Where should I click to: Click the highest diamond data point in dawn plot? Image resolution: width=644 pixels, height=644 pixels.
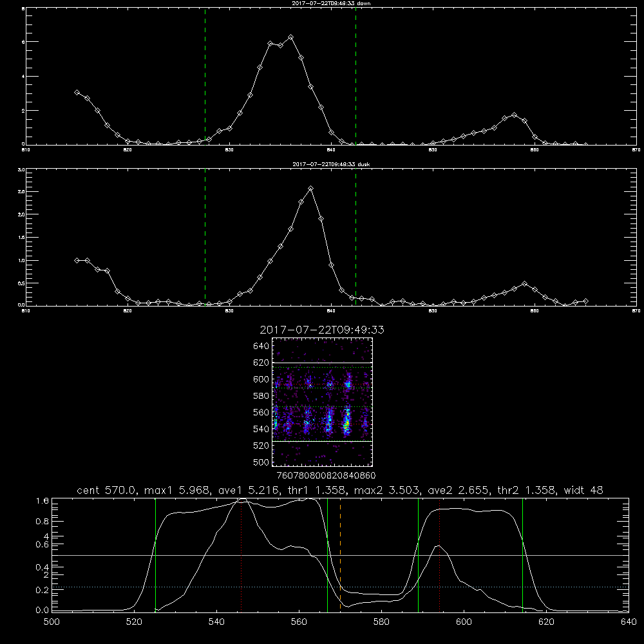click(291, 37)
